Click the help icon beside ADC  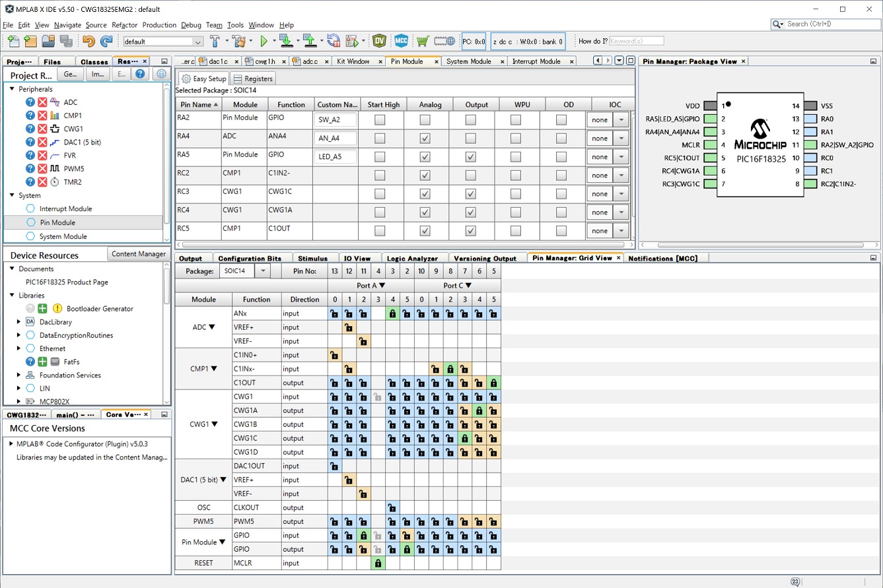(x=30, y=102)
